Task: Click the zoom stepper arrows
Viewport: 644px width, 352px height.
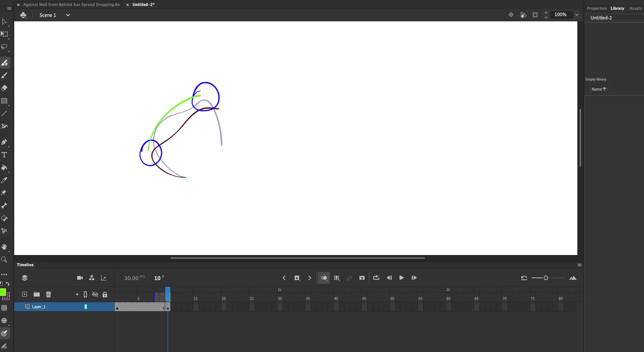Action: (x=546, y=15)
